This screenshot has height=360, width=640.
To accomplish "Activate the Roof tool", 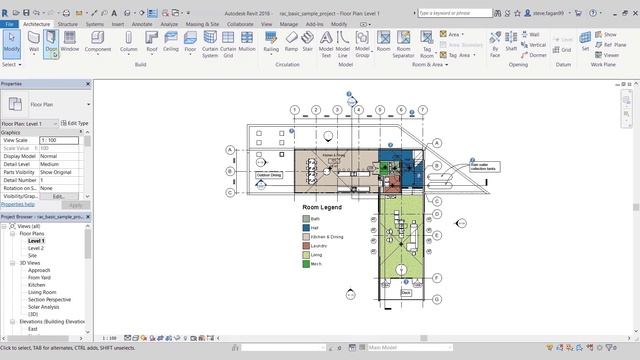I will tap(151, 42).
